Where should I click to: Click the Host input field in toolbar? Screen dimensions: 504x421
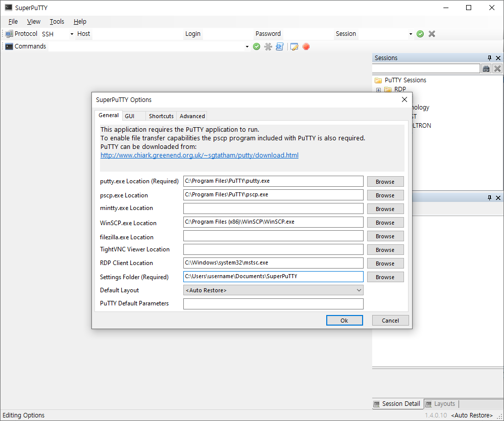pos(137,34)
